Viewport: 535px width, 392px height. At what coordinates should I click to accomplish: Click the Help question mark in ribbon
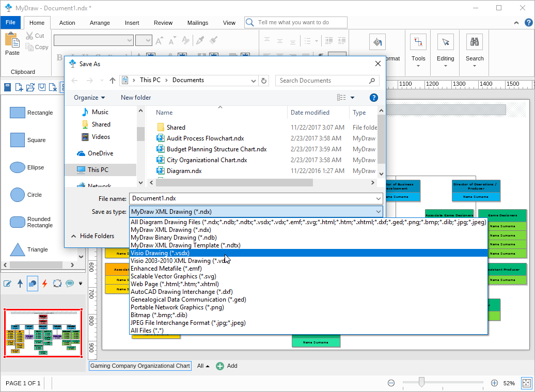[x=528, y=23]
